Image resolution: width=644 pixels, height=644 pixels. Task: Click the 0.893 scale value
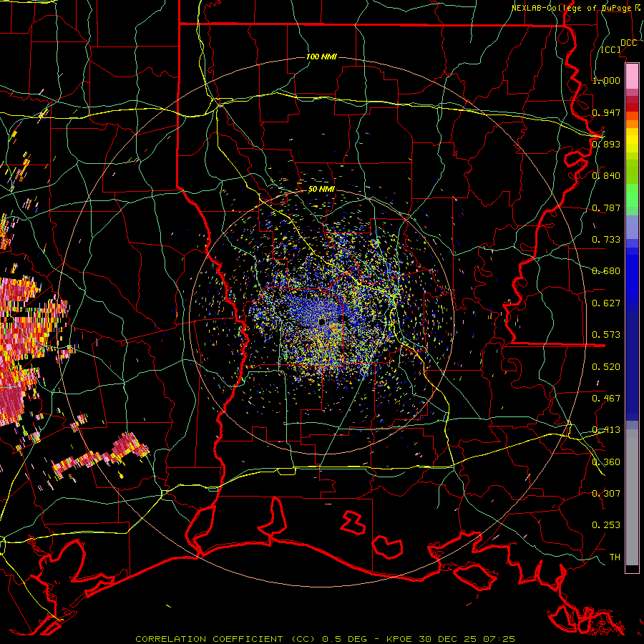[x=606, y=144]
